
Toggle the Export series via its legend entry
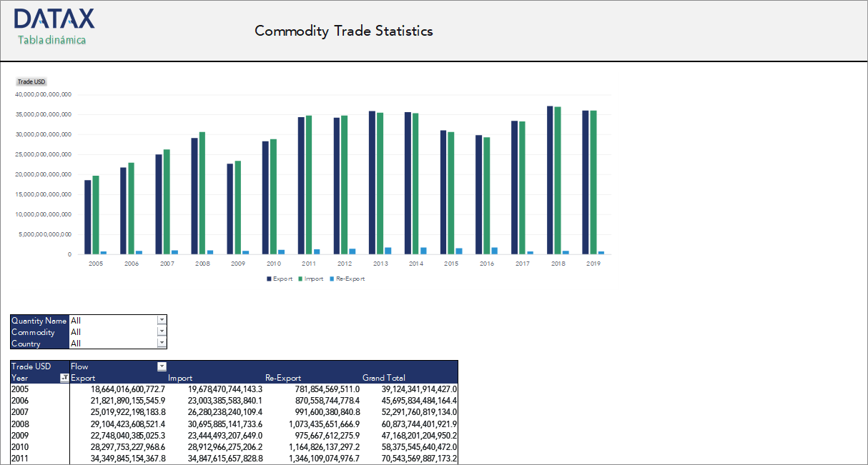pyautogui.click(x=283, y=279)
